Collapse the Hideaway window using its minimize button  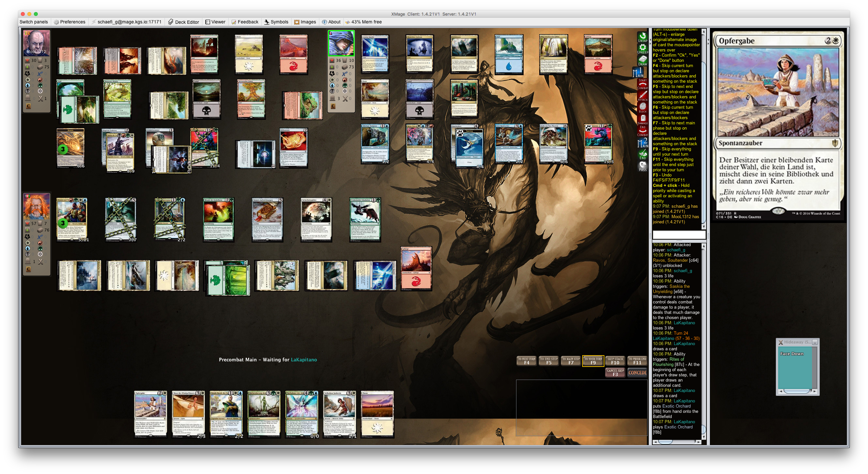pos(815,342)
